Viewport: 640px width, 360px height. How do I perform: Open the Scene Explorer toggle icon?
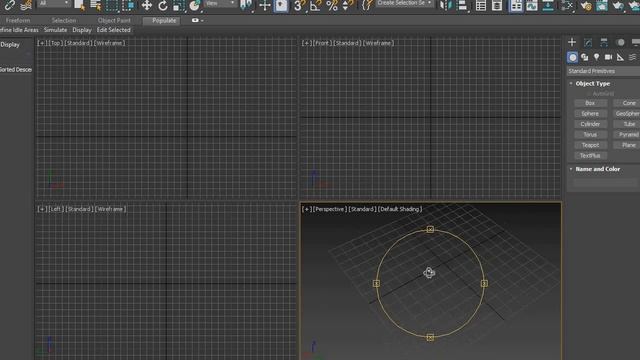click(x=480, y=5)
